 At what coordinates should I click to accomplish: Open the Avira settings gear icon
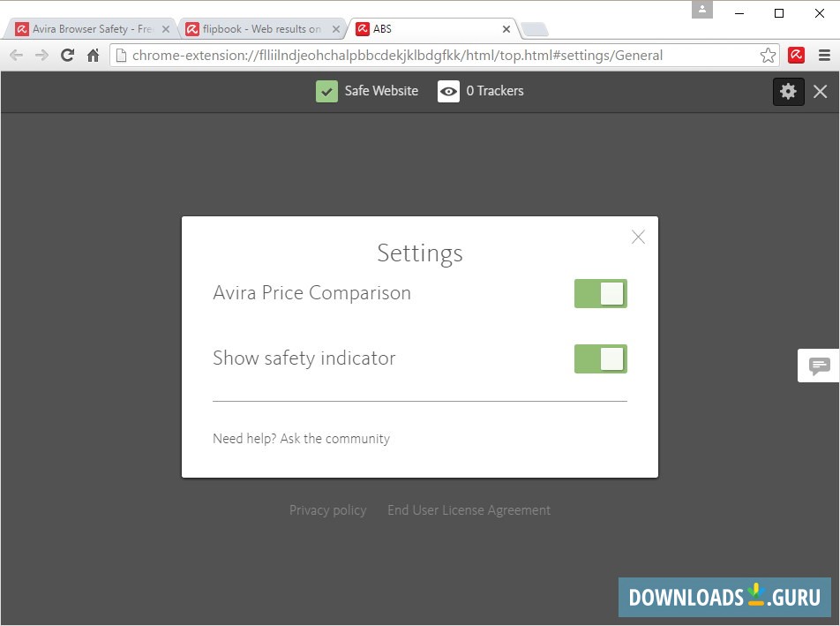[788, 91]
